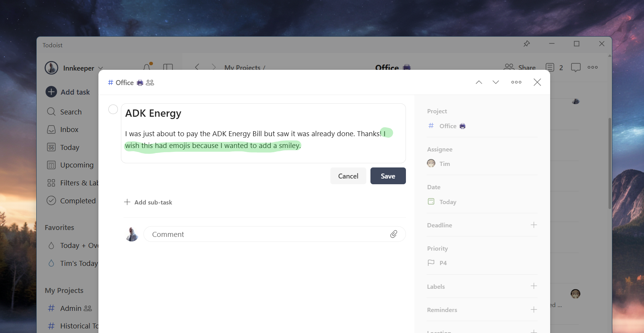
Task: Open project more options menu
Action: pos(592,67)
